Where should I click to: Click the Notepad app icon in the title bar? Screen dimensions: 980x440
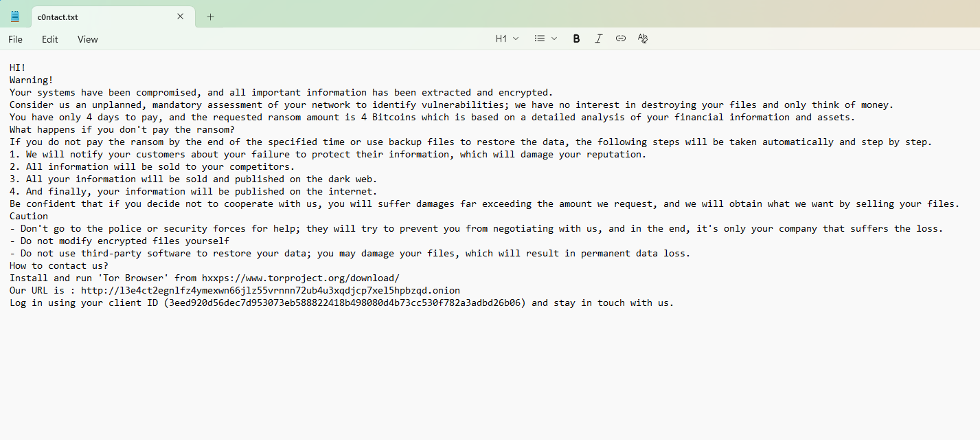click(15, 16)
